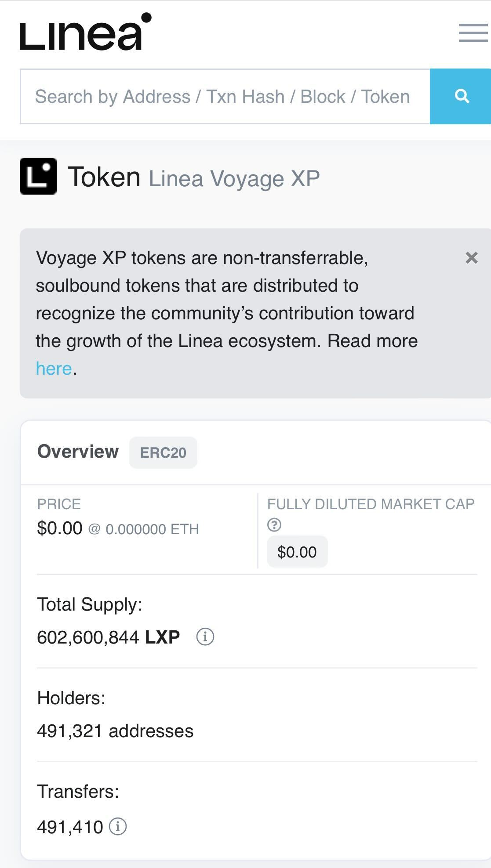Screen dimensions: 491x868
Task: Click the black Linea Voyage XP token icon
Action: tap(38, 176)
